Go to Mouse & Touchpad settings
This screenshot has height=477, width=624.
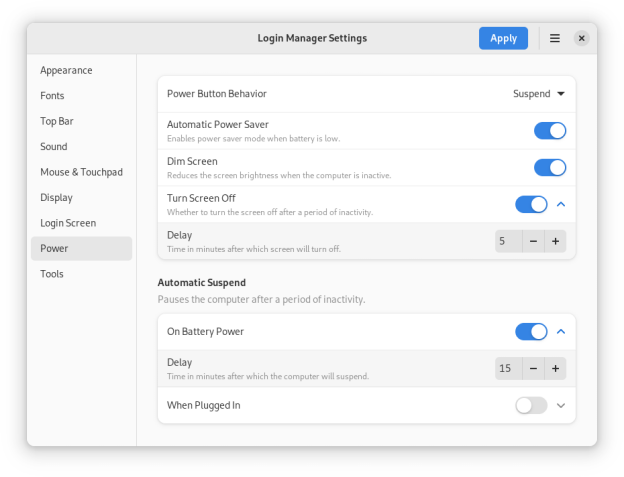coord(81,172)
